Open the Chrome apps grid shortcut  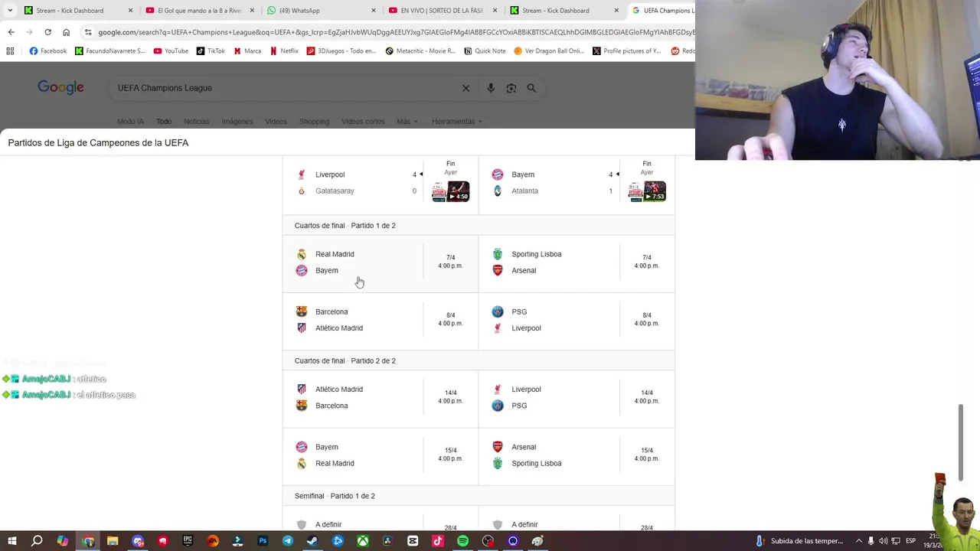click(10, 51)
